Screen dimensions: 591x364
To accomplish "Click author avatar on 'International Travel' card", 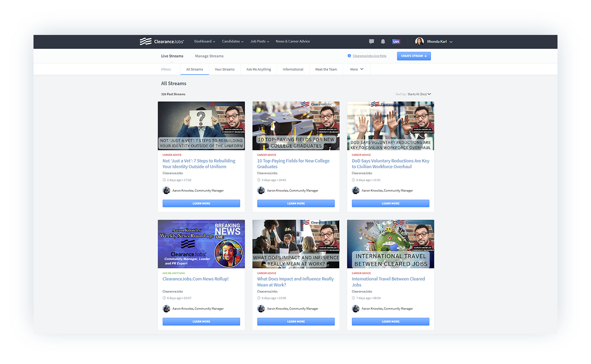I will click(x=356, y=309).
